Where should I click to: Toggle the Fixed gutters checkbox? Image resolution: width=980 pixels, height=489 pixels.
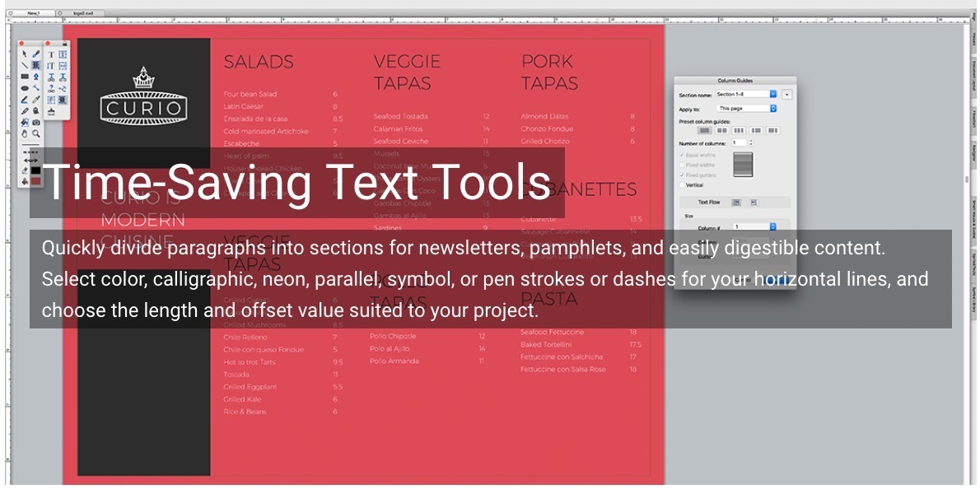pyautogui.click(x=682, y=175)
